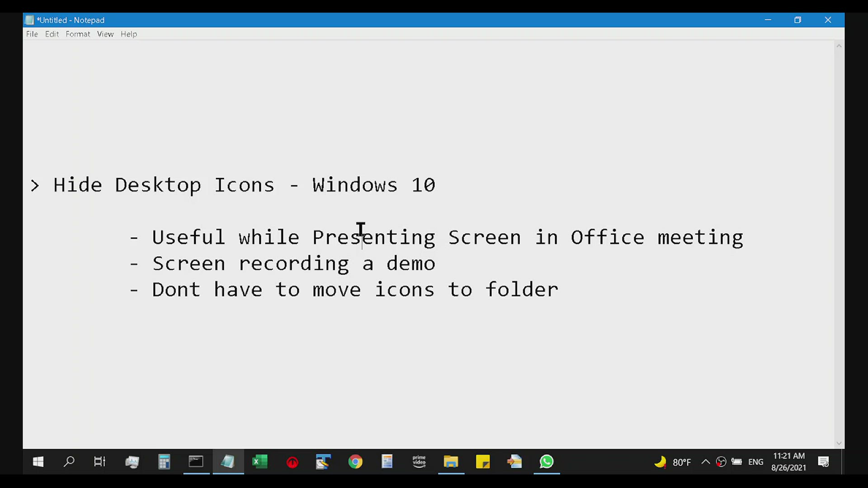The width and height of the screenshot is (868, 488).
Task: Open Prime Video from taskbar
Action: click(x=419, y=462)
